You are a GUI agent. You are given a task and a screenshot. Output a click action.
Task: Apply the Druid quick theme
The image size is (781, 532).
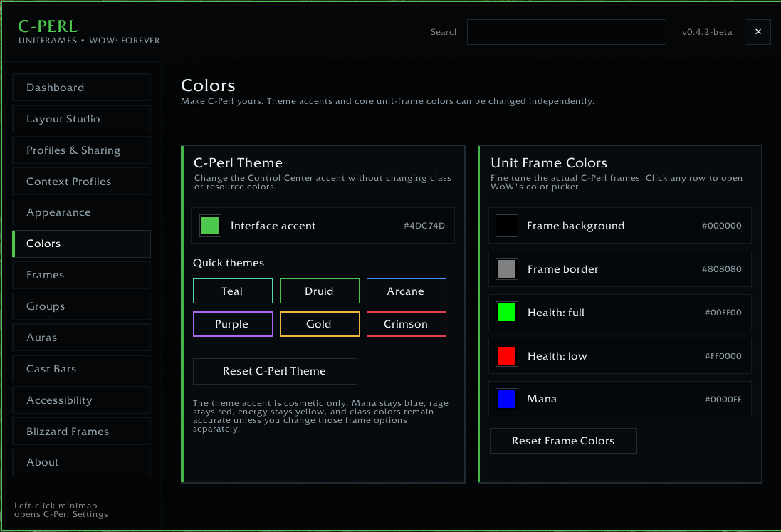click(x=319, y=291)
